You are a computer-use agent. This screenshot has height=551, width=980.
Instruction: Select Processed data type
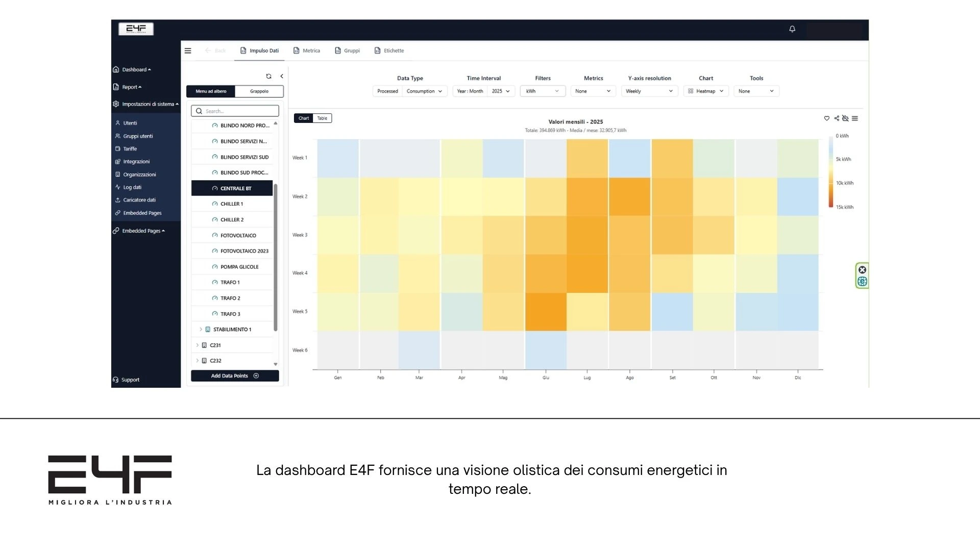[x=387, y=91]
